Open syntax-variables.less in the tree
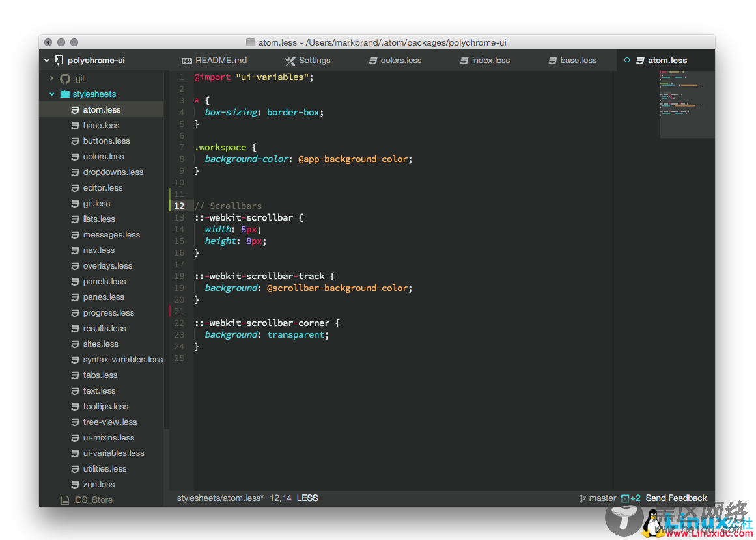This screenshot has height=540, width=756. (122, 360)
